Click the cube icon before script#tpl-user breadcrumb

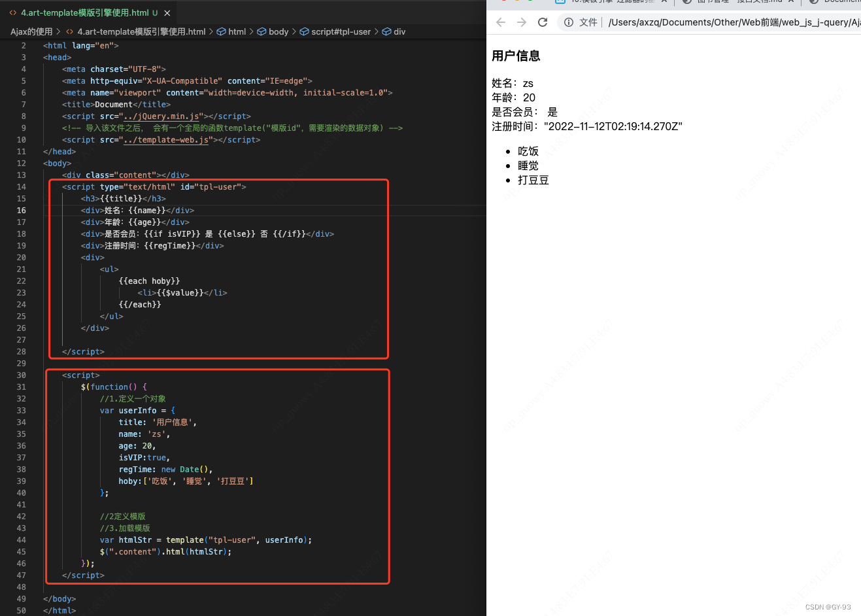point(305,31)
